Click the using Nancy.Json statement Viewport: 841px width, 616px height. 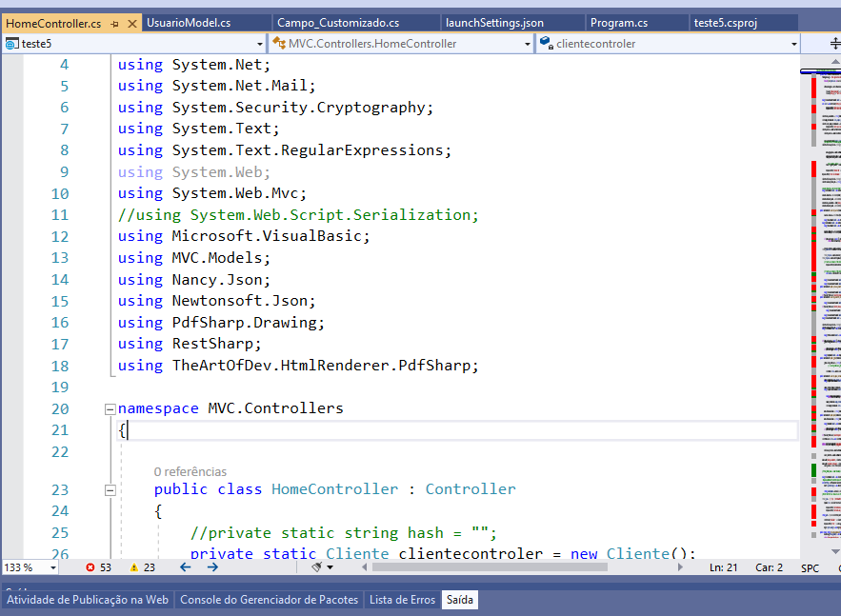click(194, 280)
